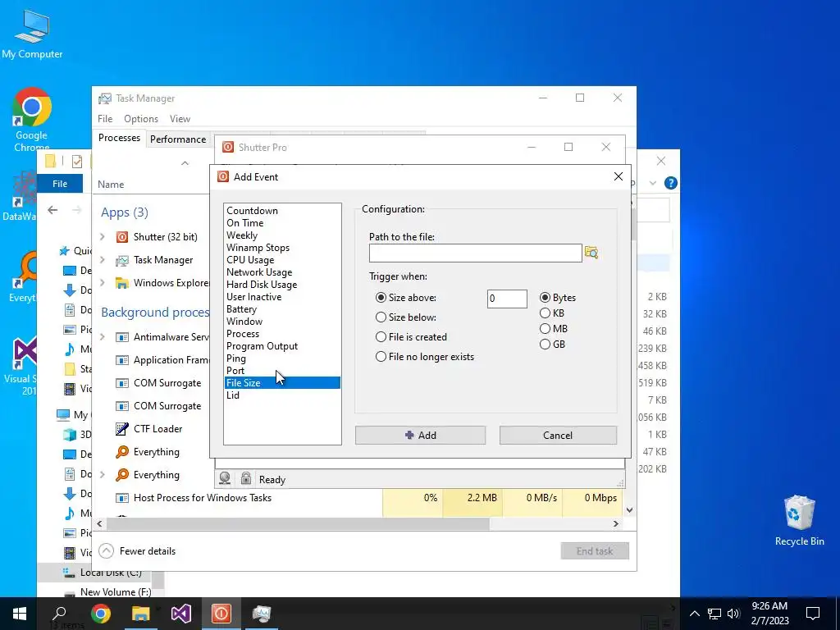Expand the Antimalware Service process entry

coord(103,337)
